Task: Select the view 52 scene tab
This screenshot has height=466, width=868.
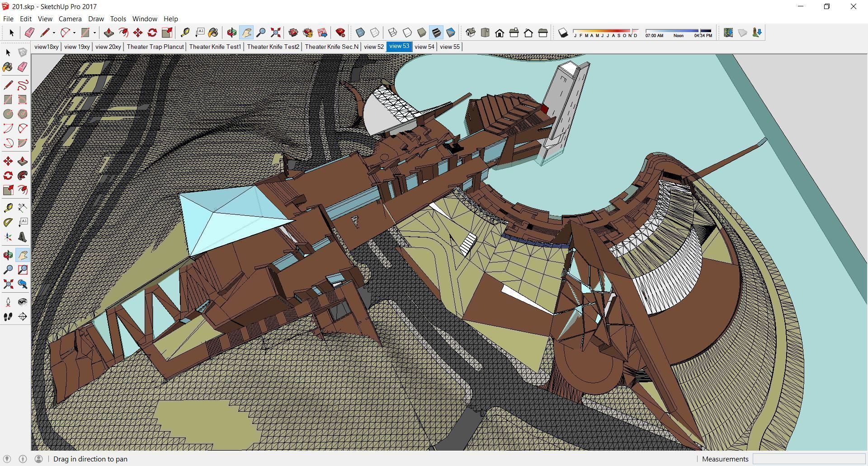Action: coord(374,47)
